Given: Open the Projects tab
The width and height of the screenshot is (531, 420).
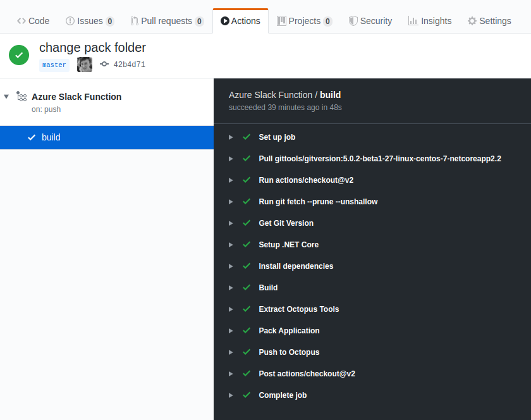Looking at the screenshot, I should [305, 21].
